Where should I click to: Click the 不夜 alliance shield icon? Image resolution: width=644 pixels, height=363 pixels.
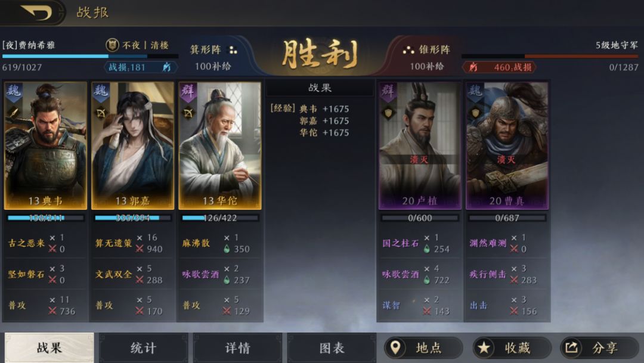tap(112, 45)
